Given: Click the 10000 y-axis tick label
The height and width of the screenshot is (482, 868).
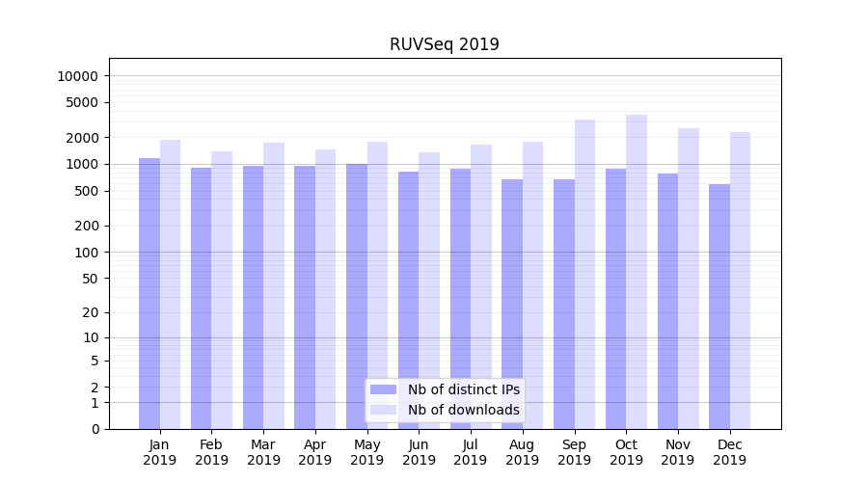Looking at the screenshot, I should pyautogui.click(x=78, y=76).
